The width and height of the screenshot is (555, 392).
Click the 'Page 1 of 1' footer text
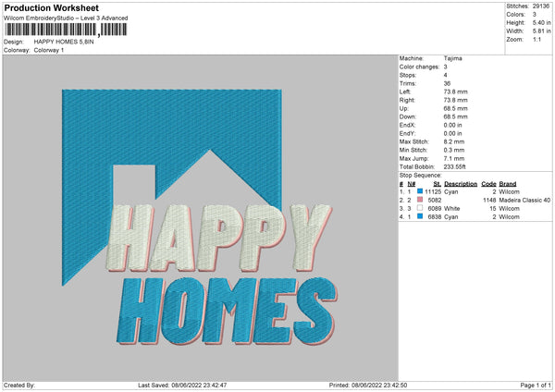click(x=536, y=385)
